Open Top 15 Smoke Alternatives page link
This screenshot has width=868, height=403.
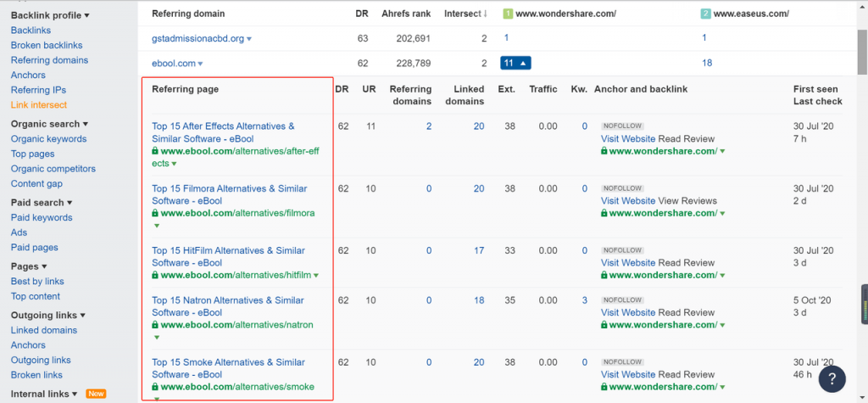[229, 368]
